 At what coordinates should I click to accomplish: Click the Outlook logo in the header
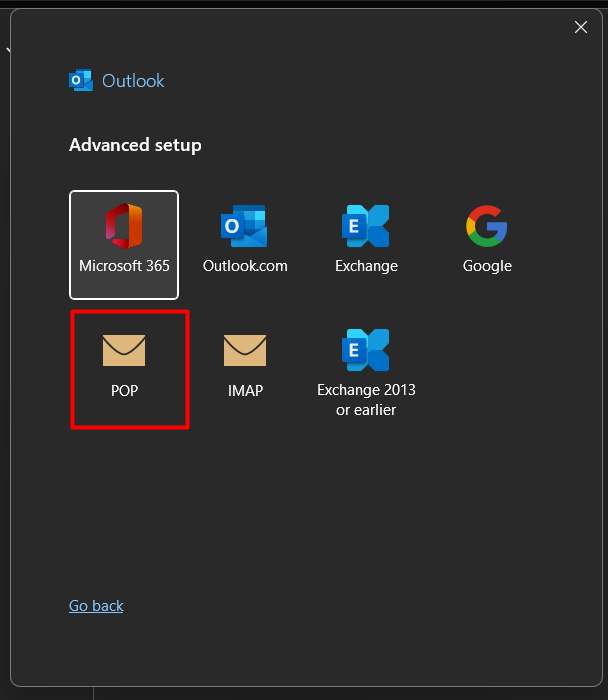81,81
